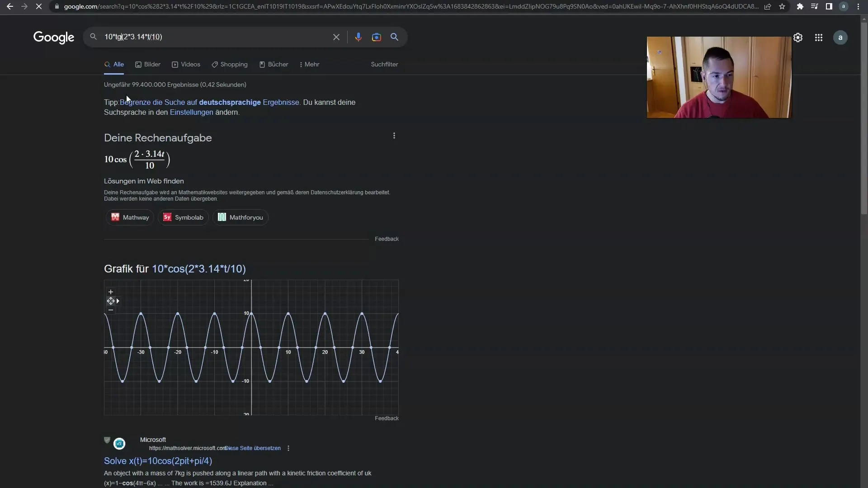This screenshot has height=488, width=868.
Task: Open Chrome profile avatar in toolbar
Action: click(843, 6)
